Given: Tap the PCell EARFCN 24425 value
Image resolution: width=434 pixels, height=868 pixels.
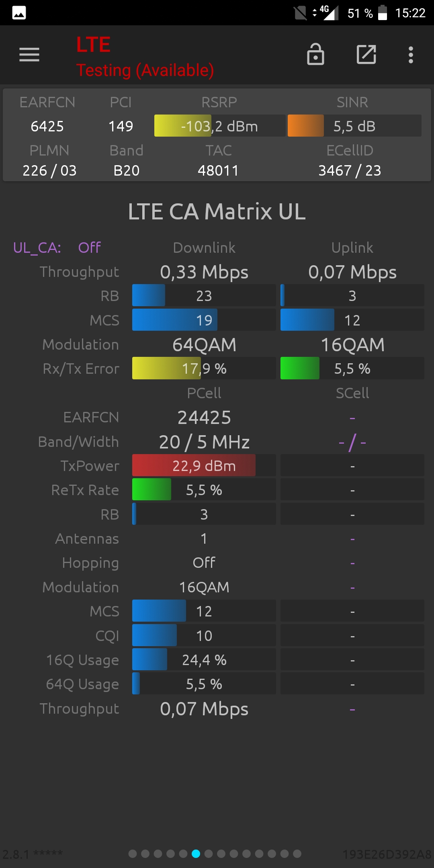Looking at the screenshot, I should (204, 418).
